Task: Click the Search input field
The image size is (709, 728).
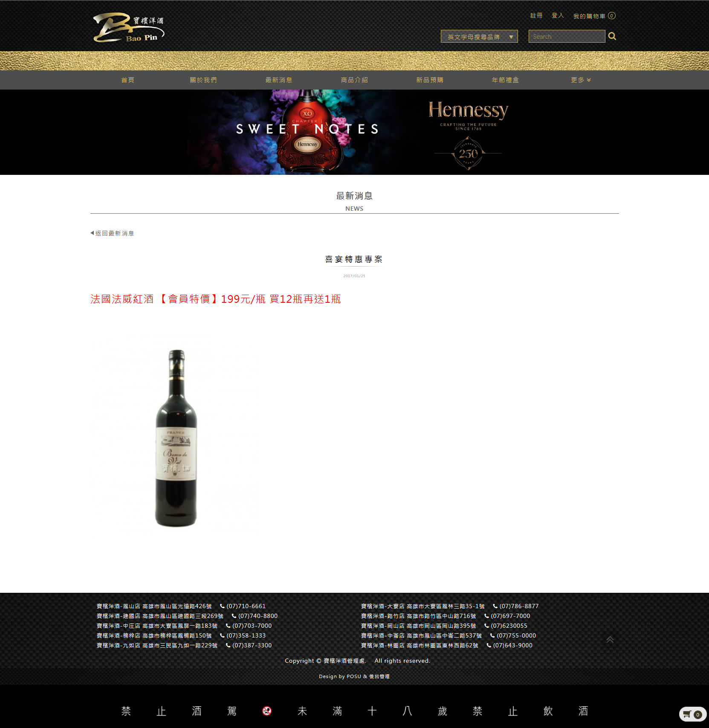Action: (567, 36)
